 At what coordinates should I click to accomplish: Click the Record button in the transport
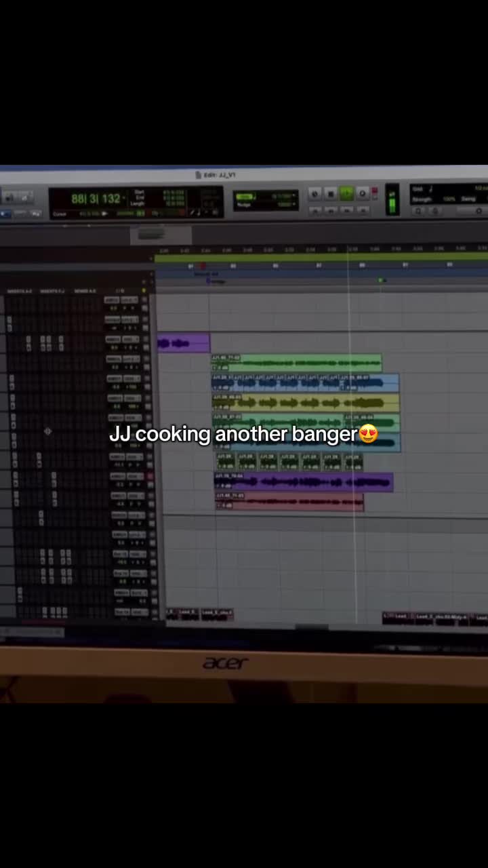coord(363,194)
